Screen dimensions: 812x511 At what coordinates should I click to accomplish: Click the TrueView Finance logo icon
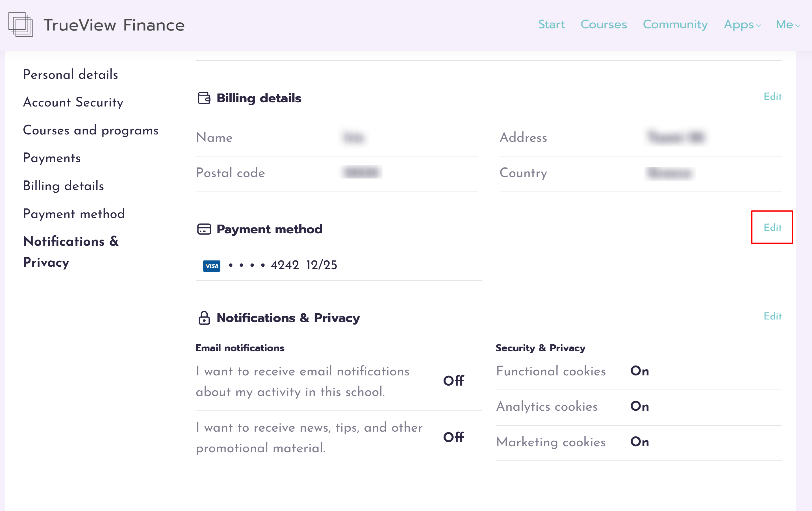[x=21, y=25]
